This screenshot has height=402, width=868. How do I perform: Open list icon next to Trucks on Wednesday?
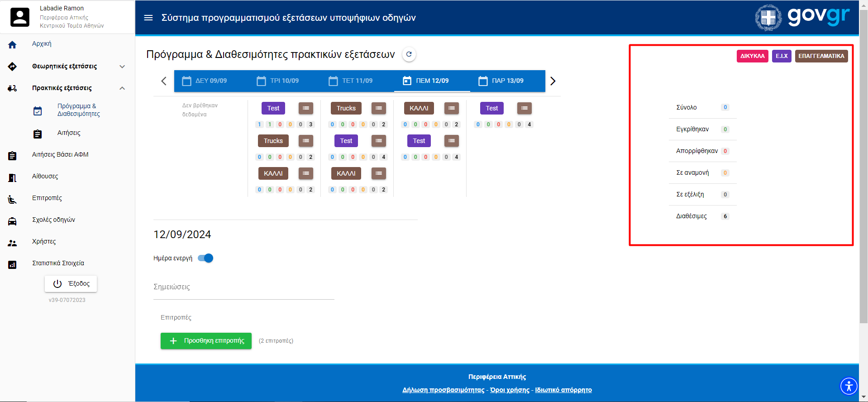pos(378,108)
